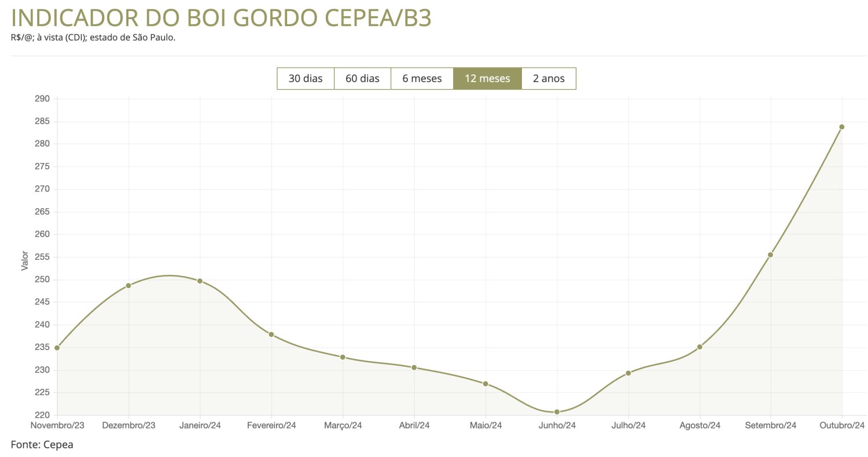Image resolution: width=868 pixels, height=457 pixels.
Task: Switch to the 60 dias view
Action: tap(362, 79)
